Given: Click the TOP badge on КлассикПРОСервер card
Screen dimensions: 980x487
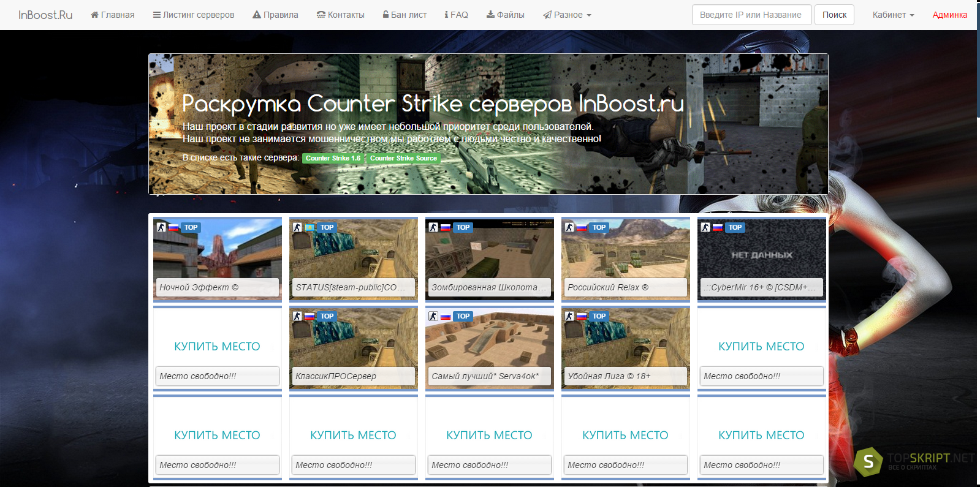Looking at the screenshot, I should click(x=327, y=316).
